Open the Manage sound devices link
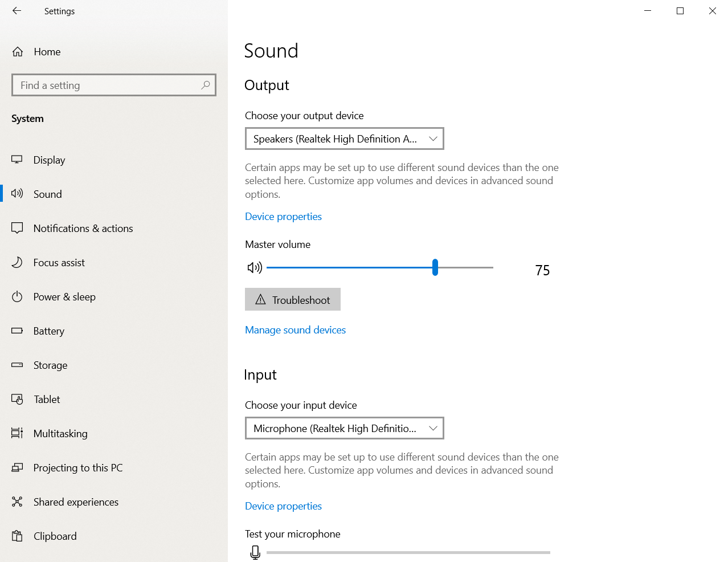This screenshot has width=728, height=562. 295,330
